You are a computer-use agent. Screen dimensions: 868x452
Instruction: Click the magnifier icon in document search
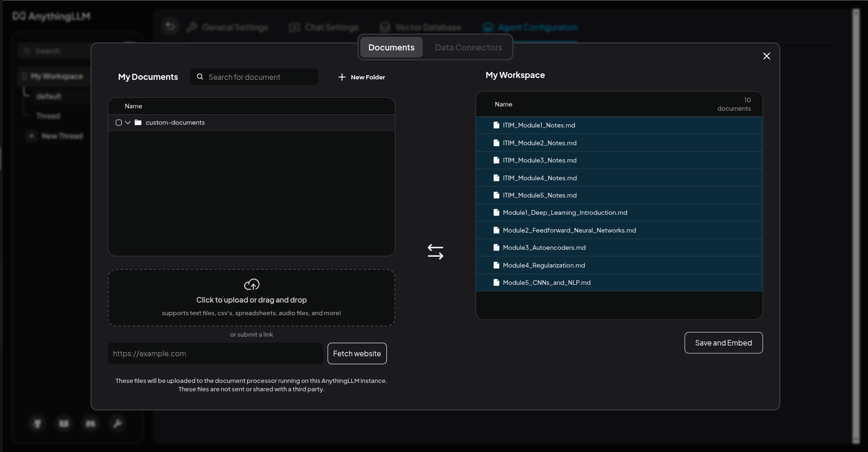(200, 77)
